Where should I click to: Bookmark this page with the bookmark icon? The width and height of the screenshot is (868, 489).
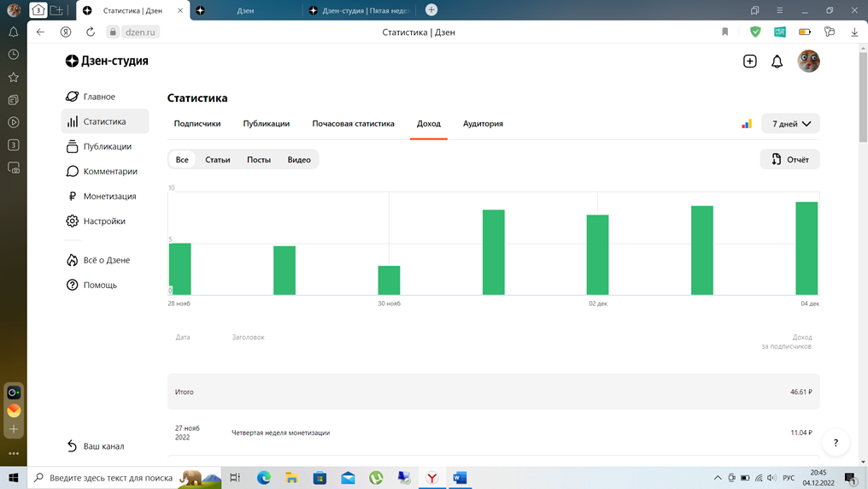click(725, 32)
